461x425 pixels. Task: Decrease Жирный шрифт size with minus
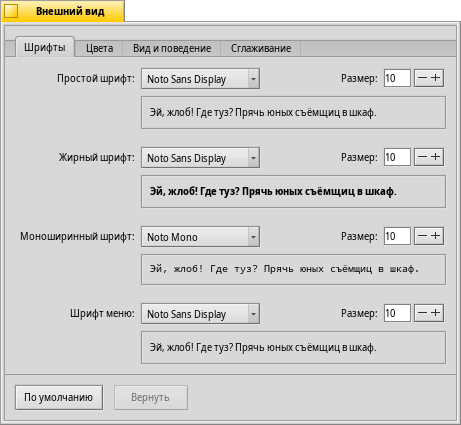click(x=422, y=157)
